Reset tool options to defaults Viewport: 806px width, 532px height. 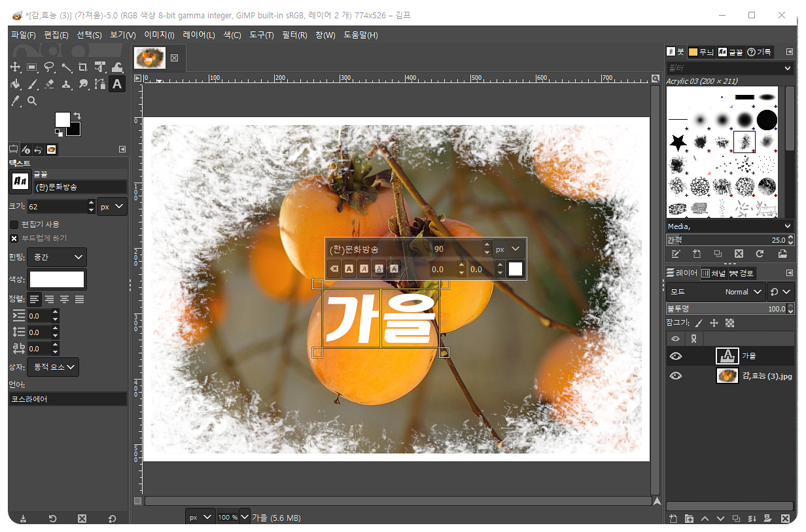point(112,518)
